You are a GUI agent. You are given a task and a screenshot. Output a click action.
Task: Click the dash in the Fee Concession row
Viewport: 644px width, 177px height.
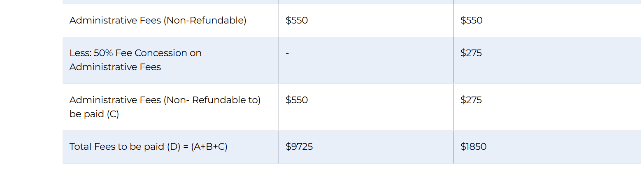pyautogui.click(x=287, y=53)
